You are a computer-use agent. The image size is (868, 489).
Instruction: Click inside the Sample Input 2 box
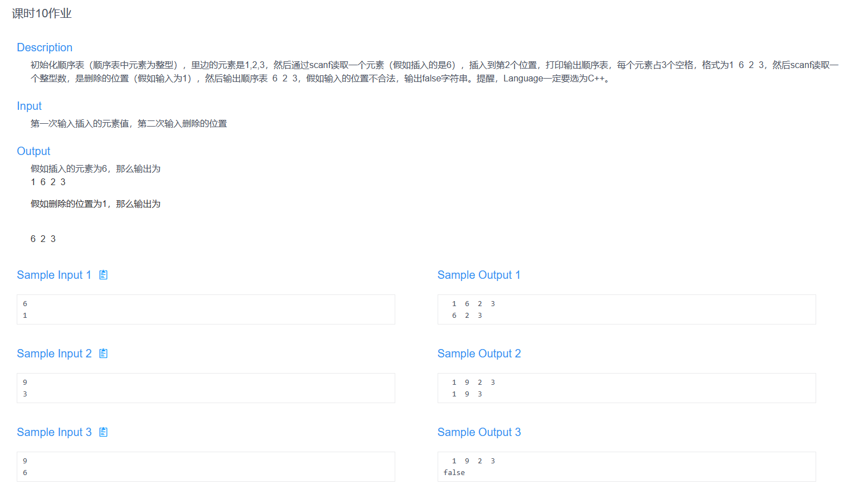[x=206, y=388]
